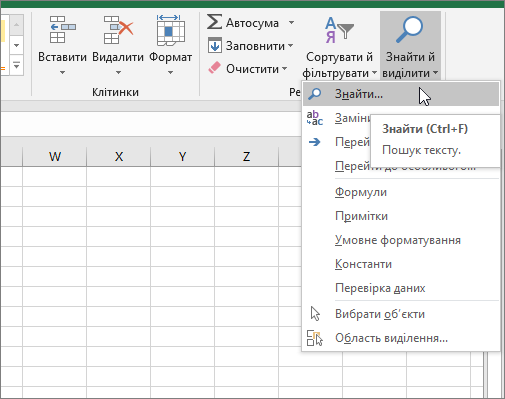Collapse the Знайти й виділити dropdown arrow
Image resolution: width=505 pixels, height=399 pixels.
435,73
